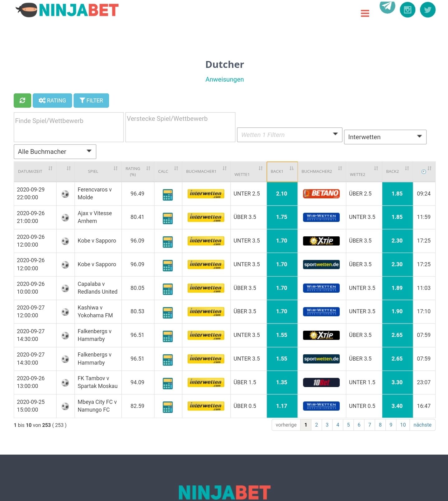Screen dimensions: 448x501
Task: Click back2 odds 3.30 for FK Tambov
Action: click(x=397, y=382)
